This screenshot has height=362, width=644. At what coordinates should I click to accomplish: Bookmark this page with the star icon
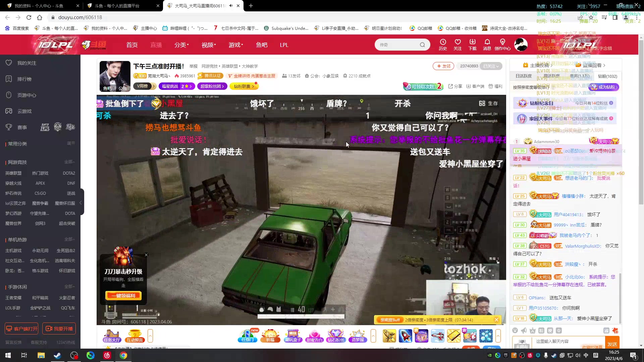point(591,17)
